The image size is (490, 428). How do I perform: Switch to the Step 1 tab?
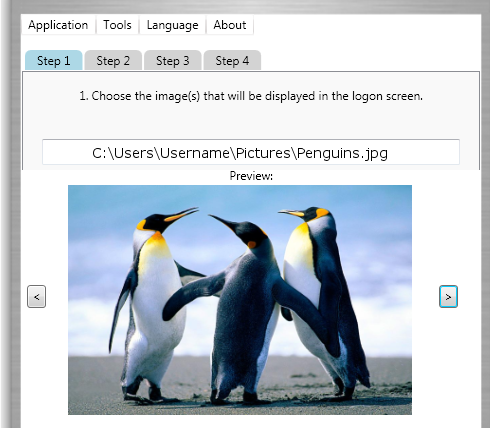(54, 61)
